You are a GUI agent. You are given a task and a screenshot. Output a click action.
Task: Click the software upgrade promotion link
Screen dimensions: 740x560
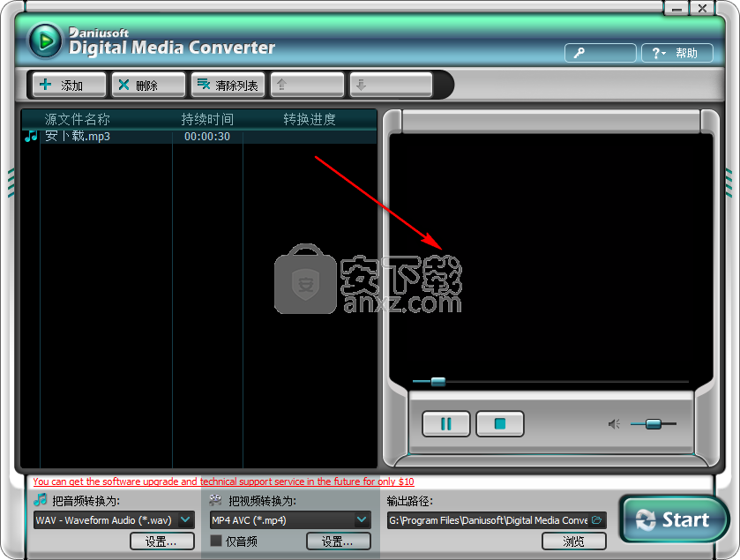[223, 482]
